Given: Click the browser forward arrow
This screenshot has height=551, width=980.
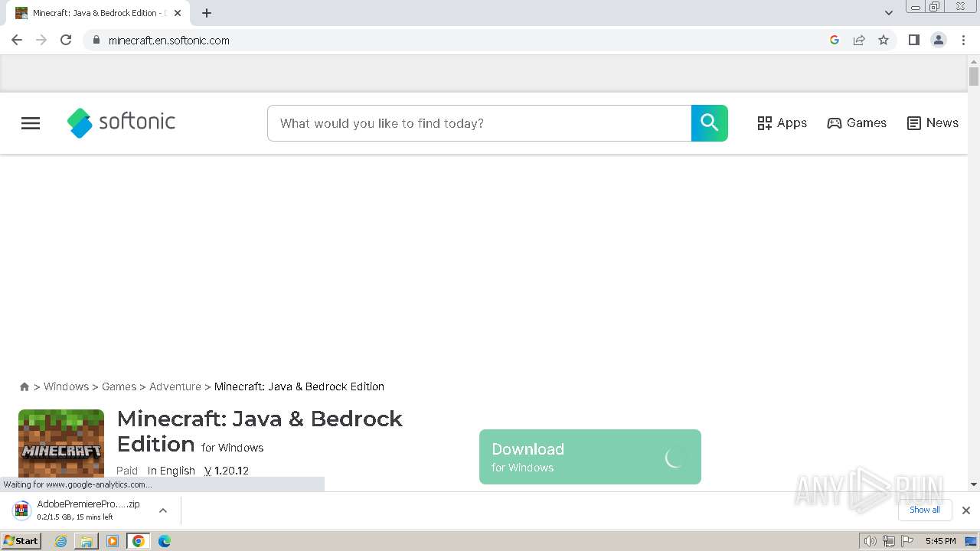Looking at the screenshot, I should (x=41, y=40).
